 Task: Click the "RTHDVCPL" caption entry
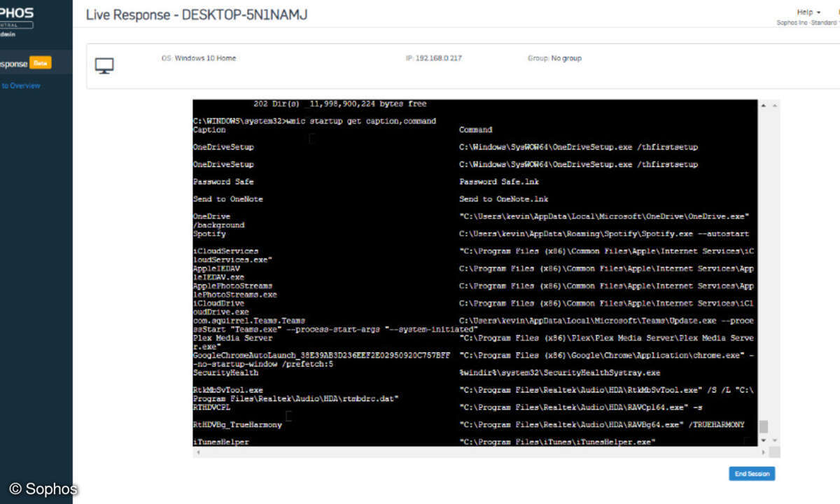[x=211, y=407]
